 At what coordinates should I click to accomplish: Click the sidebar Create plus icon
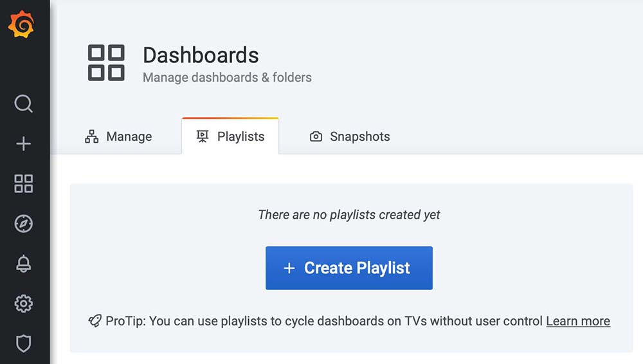point(23,143)
